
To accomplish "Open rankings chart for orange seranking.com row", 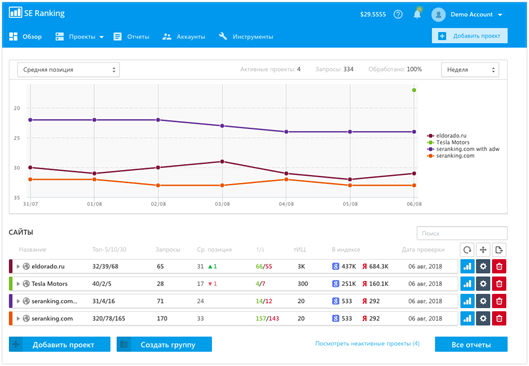I will coord(467,318).
